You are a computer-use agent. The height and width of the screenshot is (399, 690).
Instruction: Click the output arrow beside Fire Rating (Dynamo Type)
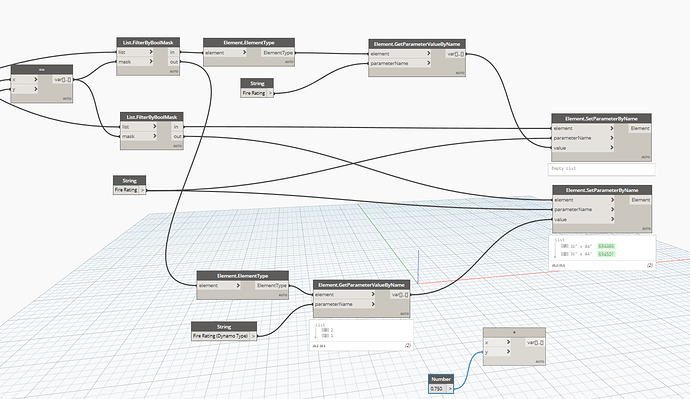point(253,336)
